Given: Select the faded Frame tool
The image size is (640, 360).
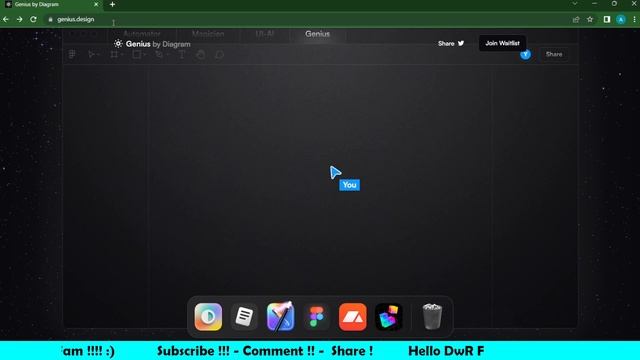Looking at the screenshot, I should [x=114, y=54].
